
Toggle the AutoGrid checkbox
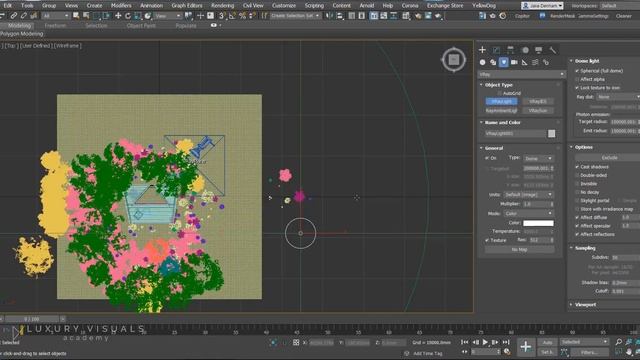click(x=500, y=93)
